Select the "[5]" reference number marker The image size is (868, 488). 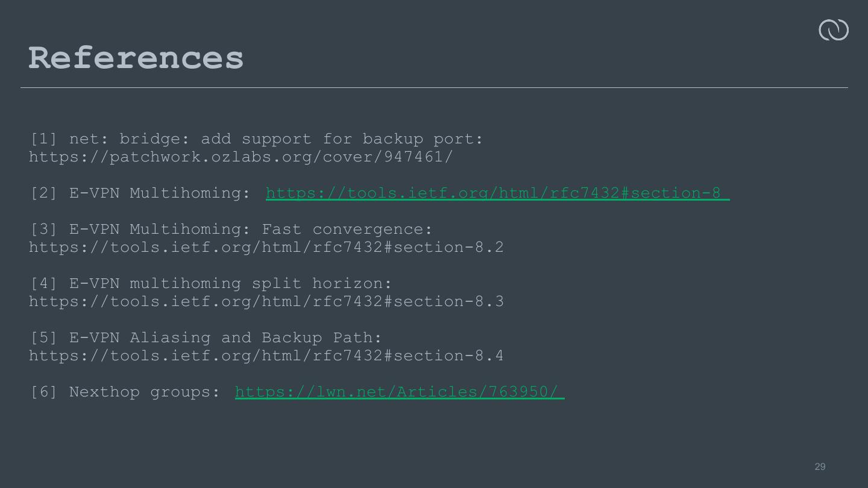pyautogui.click(x=43, y=337)
